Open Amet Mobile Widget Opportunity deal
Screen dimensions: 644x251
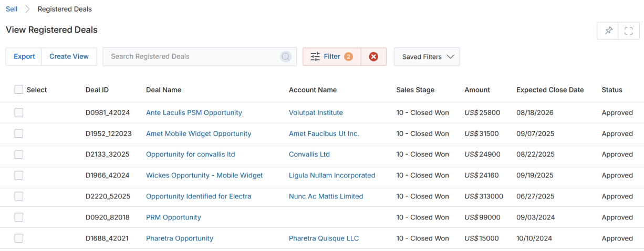pos(199,134)
